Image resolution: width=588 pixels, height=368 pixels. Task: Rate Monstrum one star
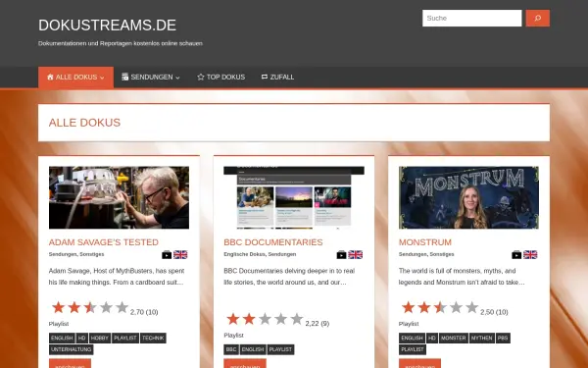408,307
